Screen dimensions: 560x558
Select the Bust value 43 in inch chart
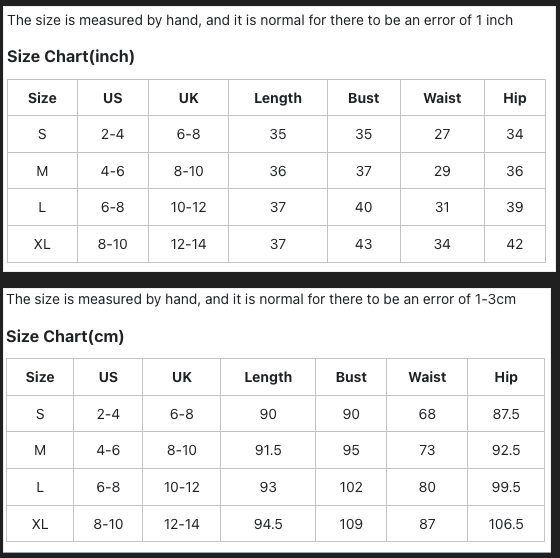point(364,244)
